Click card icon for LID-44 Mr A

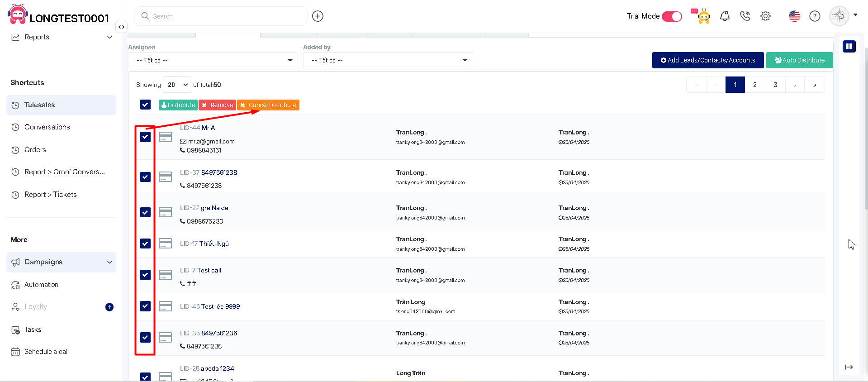(x=166, y=137)
